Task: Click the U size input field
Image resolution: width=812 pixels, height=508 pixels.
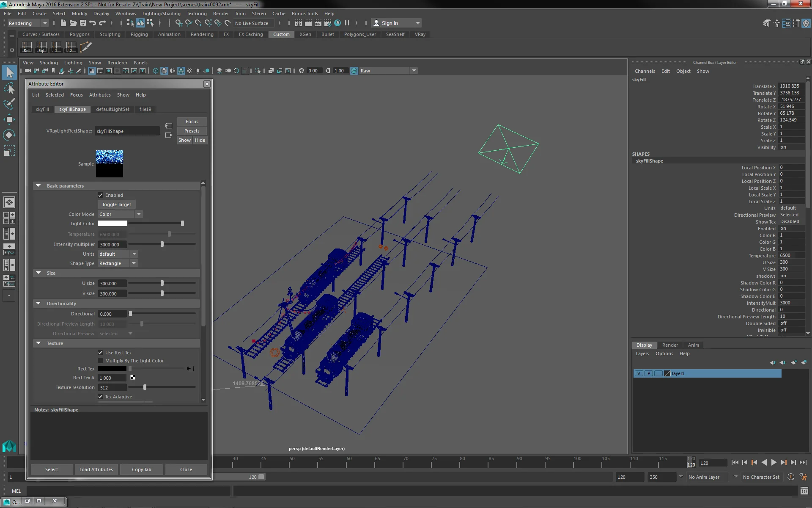Action: pos(112,283)
